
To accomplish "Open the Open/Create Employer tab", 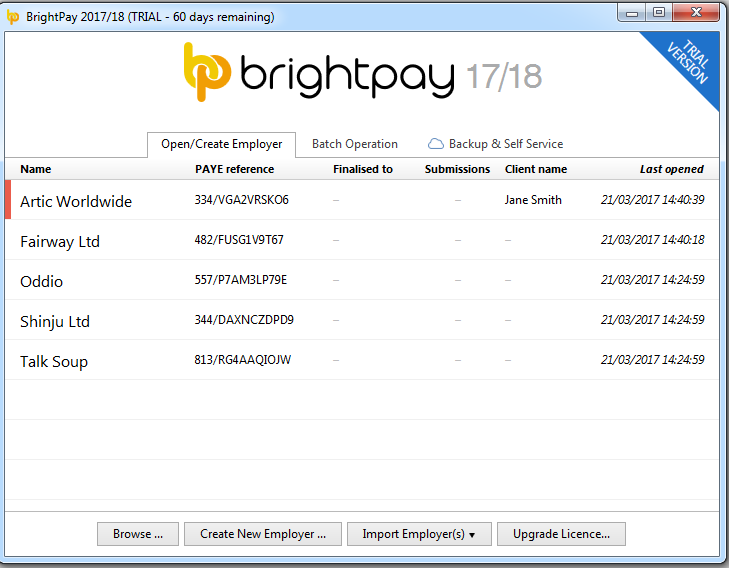I will tap(221, 145).
